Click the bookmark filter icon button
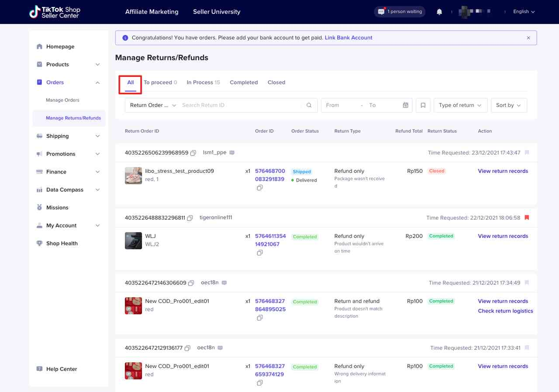Screen dimensions: 559x392 tap(423, 105)
